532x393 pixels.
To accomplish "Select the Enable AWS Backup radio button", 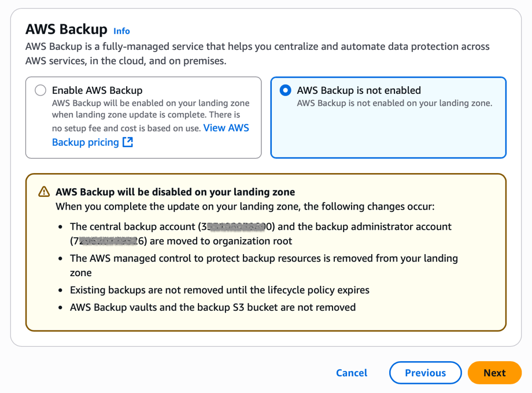I will coord(39,90).
